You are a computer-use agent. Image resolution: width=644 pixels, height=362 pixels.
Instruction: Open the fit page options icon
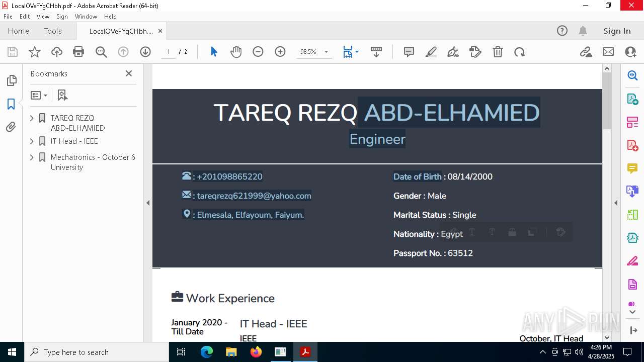coord(351,52)
